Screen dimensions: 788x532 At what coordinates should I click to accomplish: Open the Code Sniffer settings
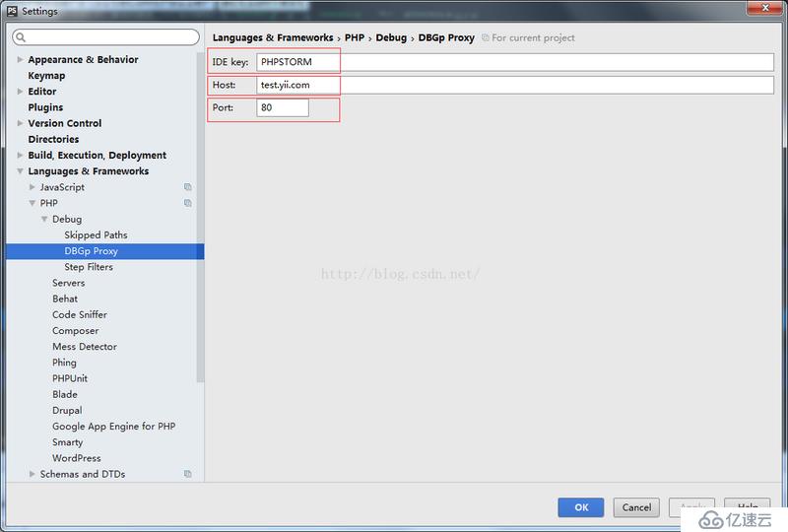tap(80, 315)
